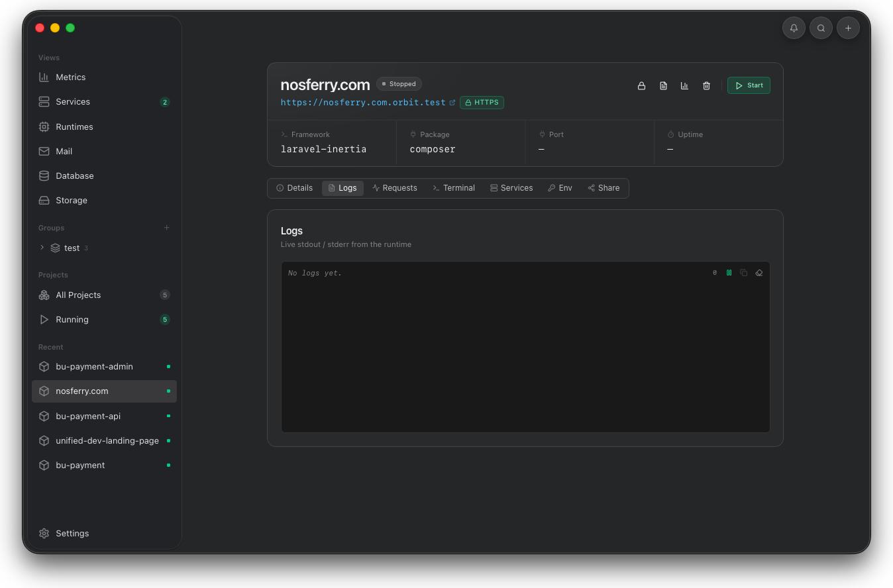This screenshot has height=588, width=893.
Task: Open Settings in sidebar
Action: (104, 533)
